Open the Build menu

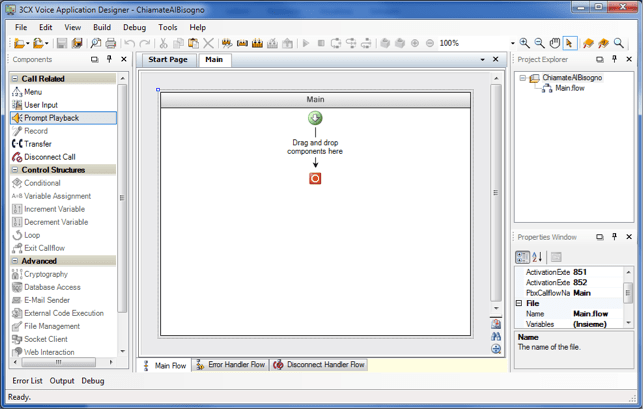(x=102, y=27)
